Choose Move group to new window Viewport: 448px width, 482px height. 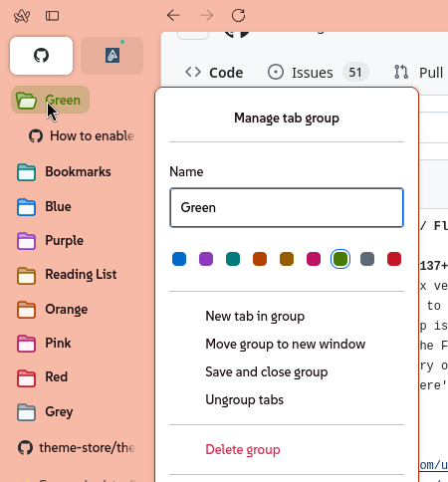286,344
